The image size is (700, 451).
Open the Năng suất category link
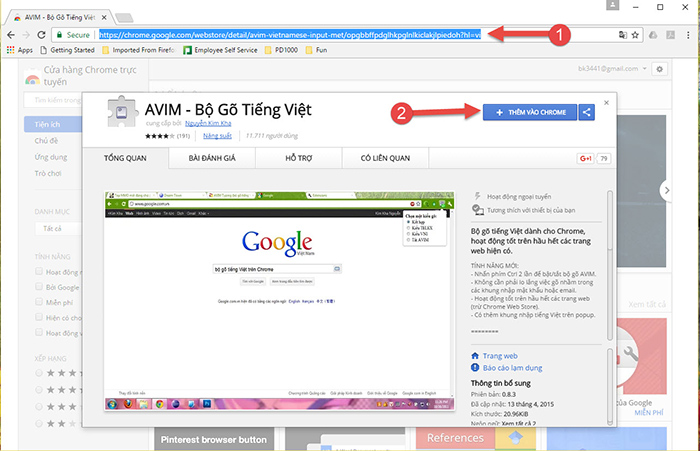tap(217, 136)
